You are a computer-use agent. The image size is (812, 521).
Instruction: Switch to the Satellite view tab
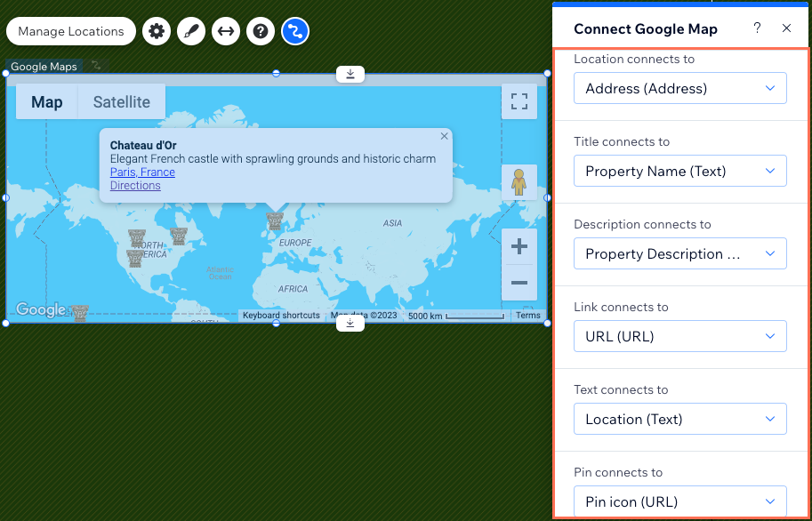click(122, 102)
